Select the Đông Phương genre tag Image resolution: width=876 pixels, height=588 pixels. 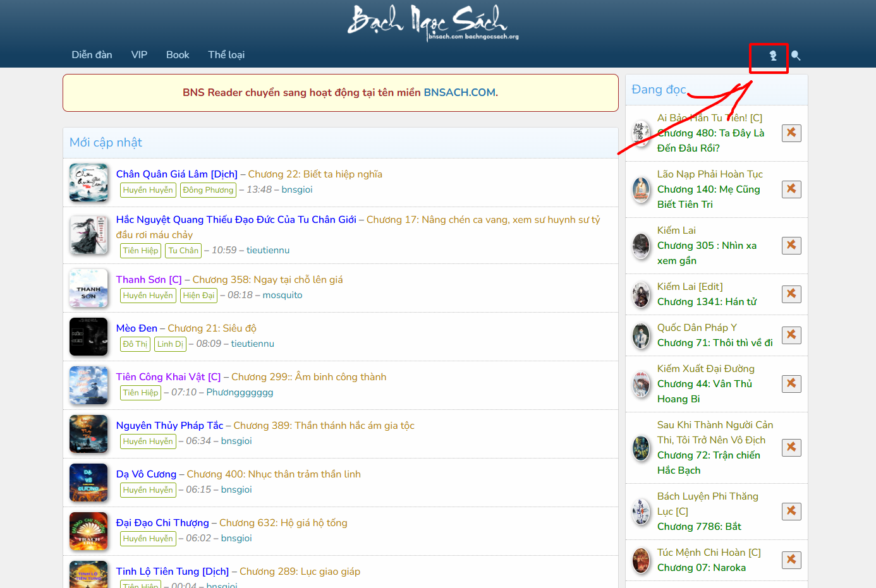(208, 190)
